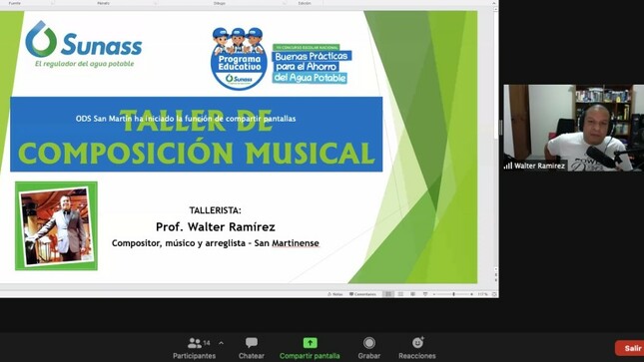Viewport: 644px width, 362px height.
Task: Click the zoom in plus button
Action: pyautogui.click(x=471, y=294)
